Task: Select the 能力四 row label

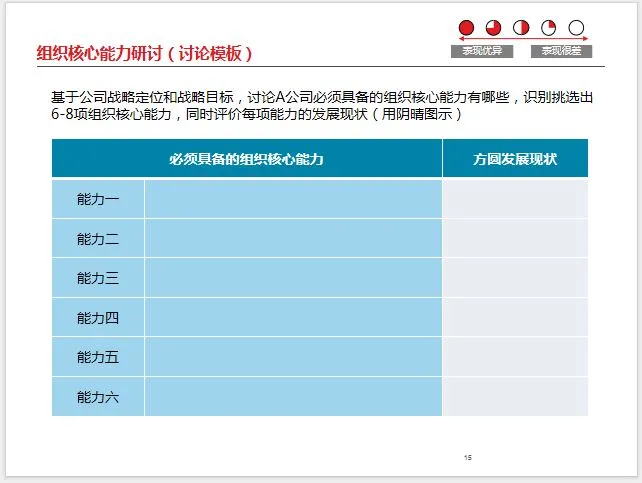Action: click(98, 318)
